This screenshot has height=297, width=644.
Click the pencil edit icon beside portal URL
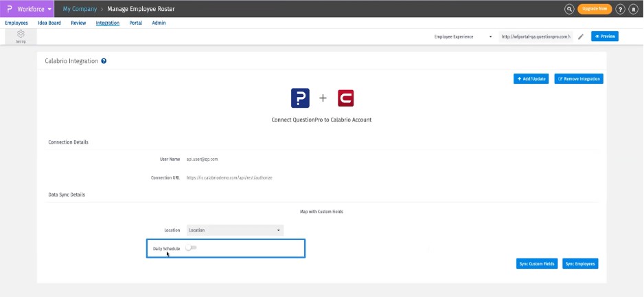581,36
